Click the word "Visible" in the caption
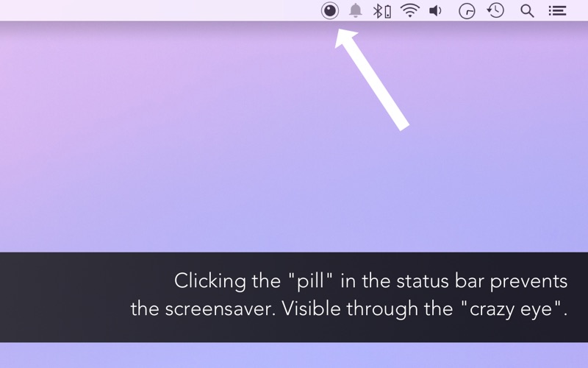 click(311, 308)
